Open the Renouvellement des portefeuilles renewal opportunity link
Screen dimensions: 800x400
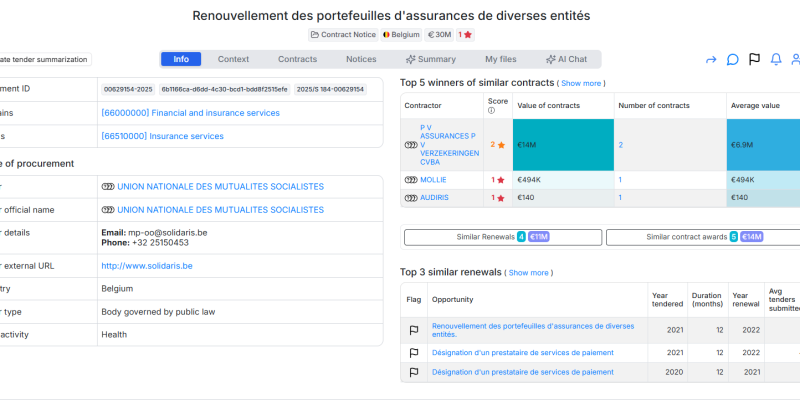tap(533, 330)
